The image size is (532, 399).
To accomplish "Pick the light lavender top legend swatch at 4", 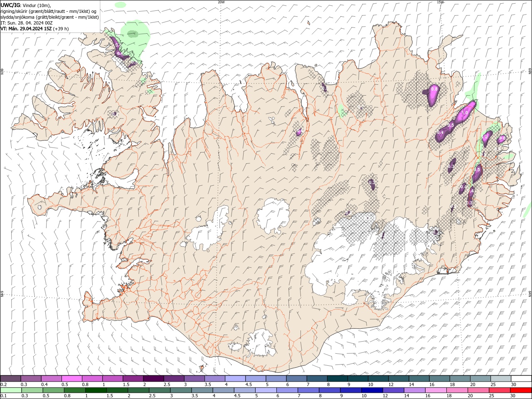I will pos(235,379).
